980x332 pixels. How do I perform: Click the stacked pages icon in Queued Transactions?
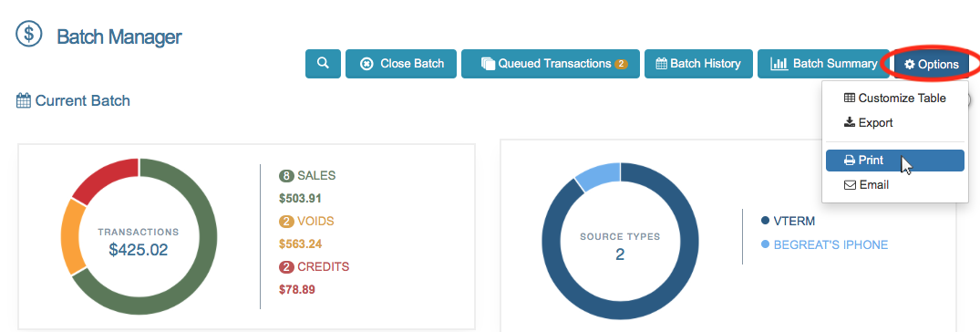click(488, 64)
